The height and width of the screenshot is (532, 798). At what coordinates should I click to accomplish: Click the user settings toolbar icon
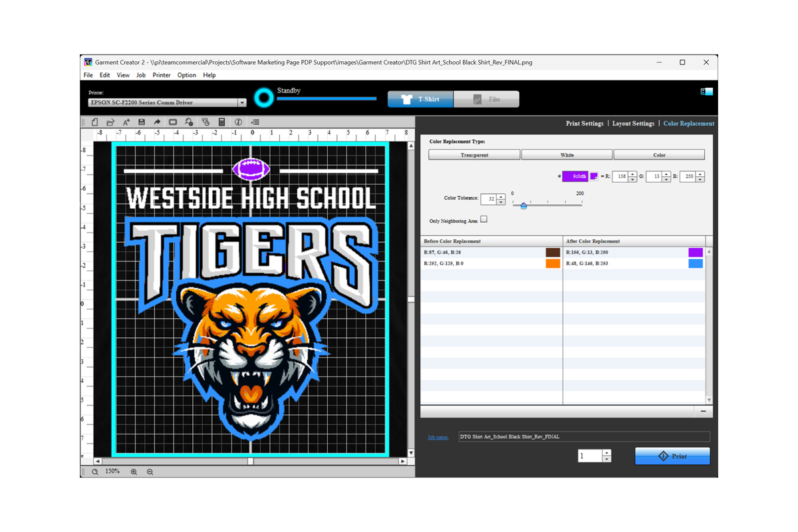pyautogui.click(x=190, y=122)
